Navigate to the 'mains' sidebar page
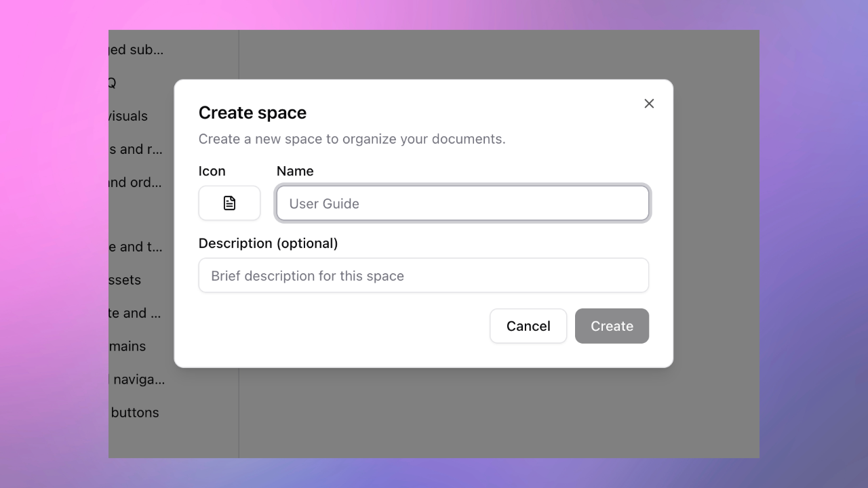Screen dimensions: 868x488 click(129, 346)
